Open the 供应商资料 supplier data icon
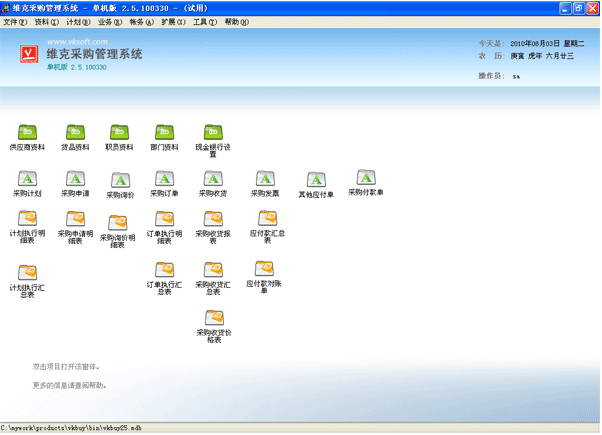Viewport: 602px width, 435px height. pos(27,137)
